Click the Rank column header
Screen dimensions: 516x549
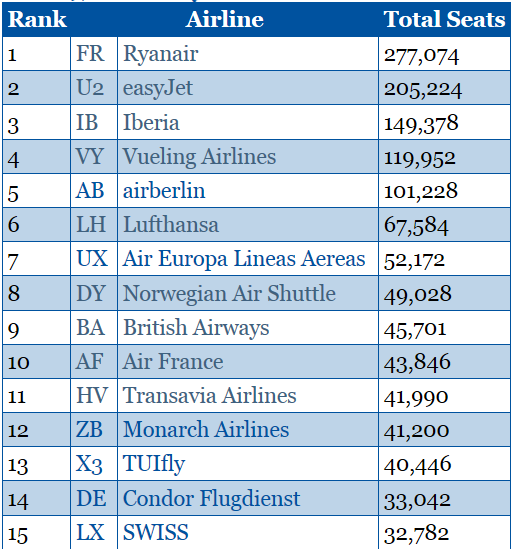pyautogui.click(x=36, y=19)
